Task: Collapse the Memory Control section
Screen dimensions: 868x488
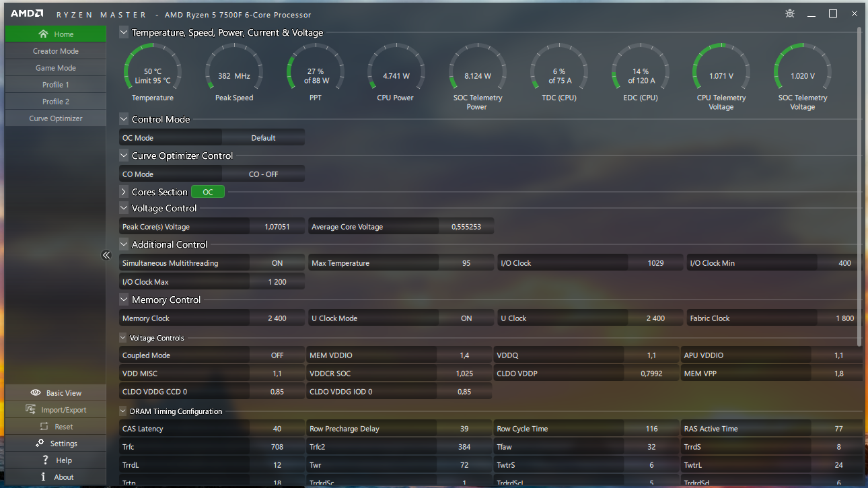Action: tap(124, 300)
